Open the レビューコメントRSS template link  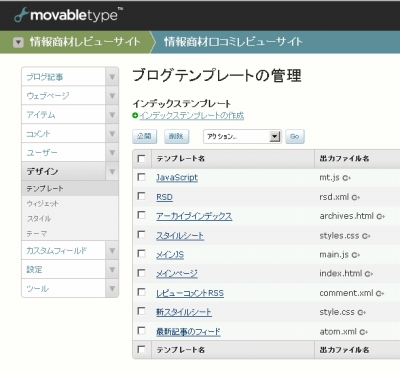190,293
